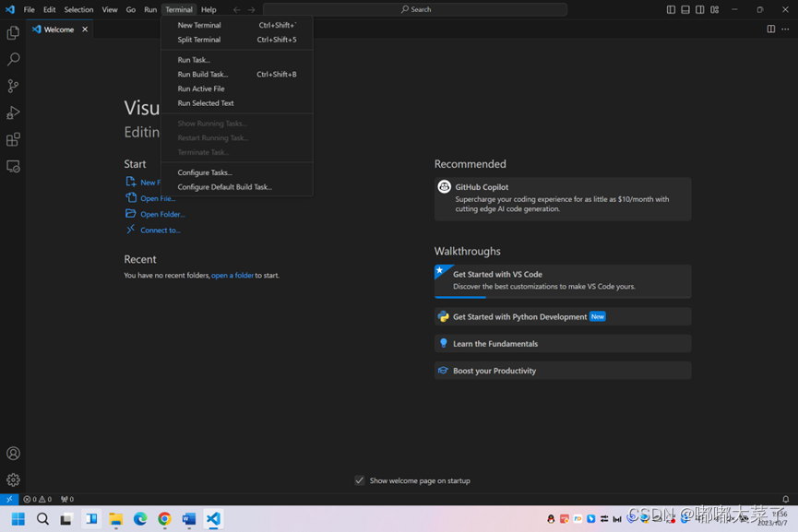Open the Manage gear icon
This screenshot has height=532, width=798.
pos(13,479)
